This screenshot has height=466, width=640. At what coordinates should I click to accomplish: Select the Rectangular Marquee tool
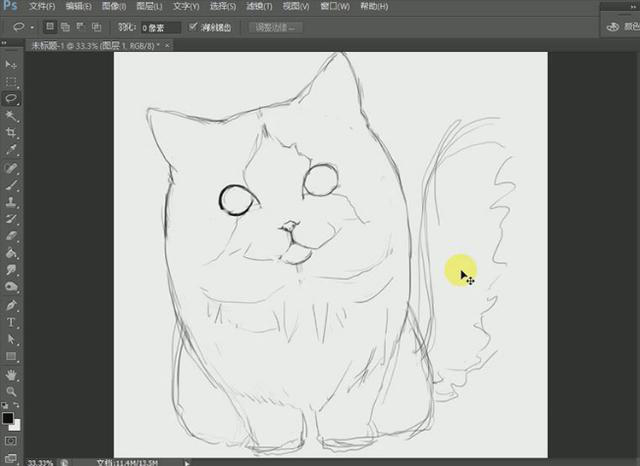[12, 82]
